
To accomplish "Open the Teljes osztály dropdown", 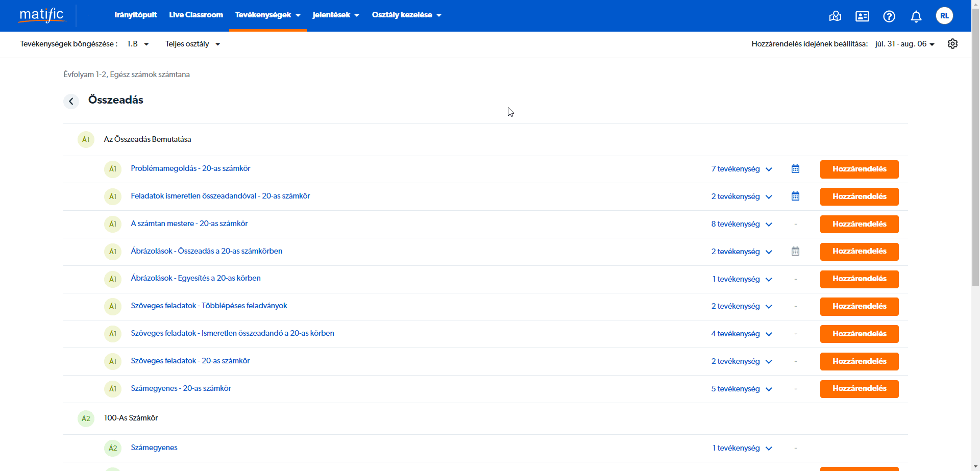I will tap(192, 44).
